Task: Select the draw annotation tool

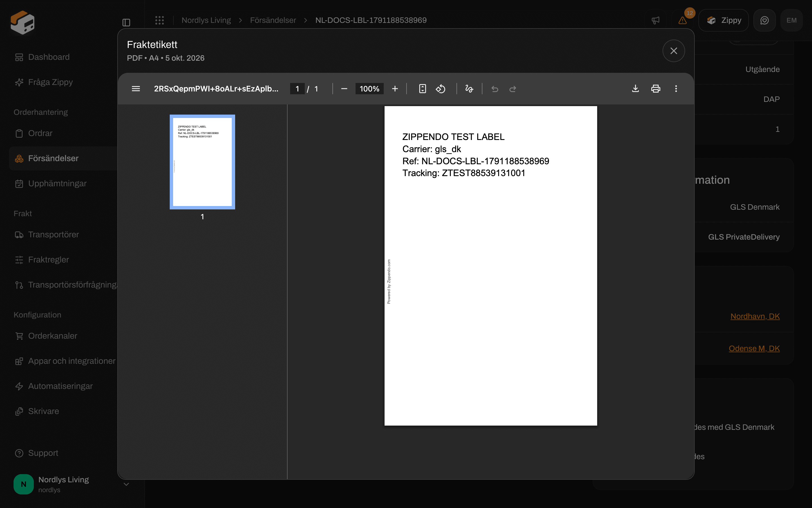Action: coord(469,89)
